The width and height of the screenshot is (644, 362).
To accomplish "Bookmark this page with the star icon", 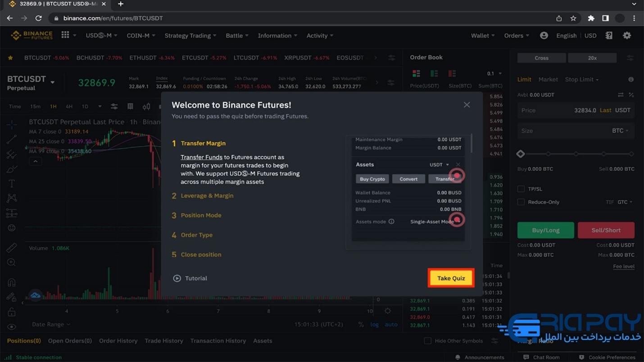I will pyautogui.click(x=573, y=18).
